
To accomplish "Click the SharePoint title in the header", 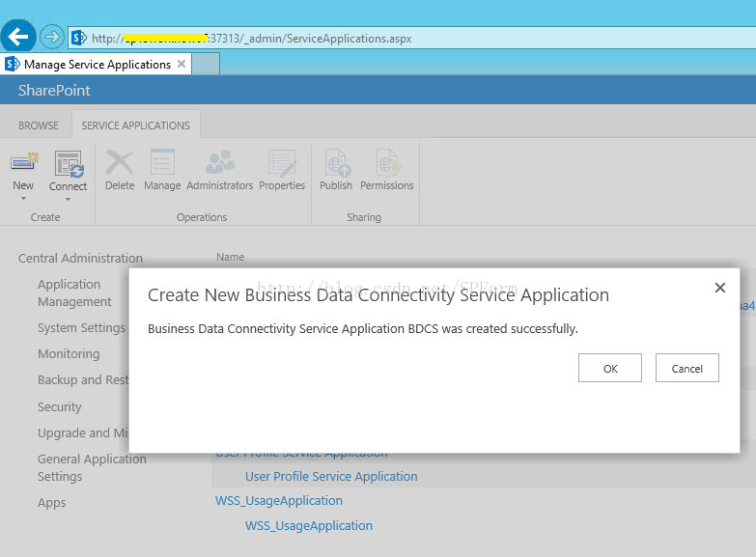I will [54, 90].
